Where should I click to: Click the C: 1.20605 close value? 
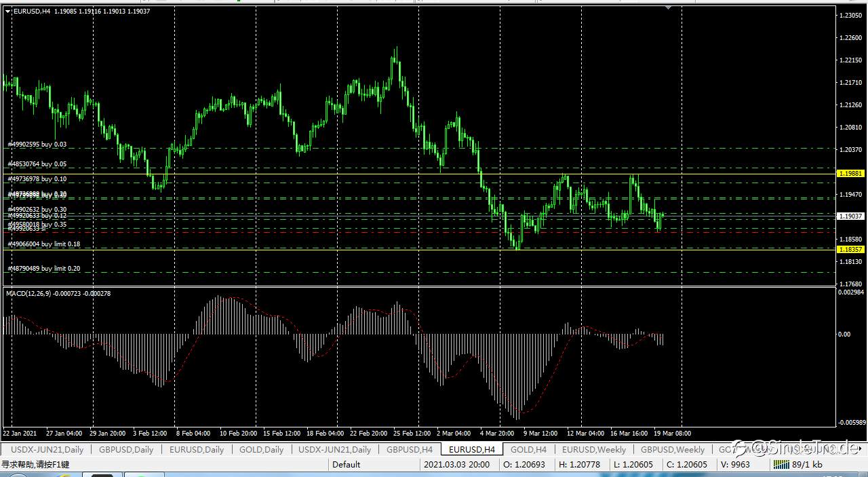click(687, 465)
